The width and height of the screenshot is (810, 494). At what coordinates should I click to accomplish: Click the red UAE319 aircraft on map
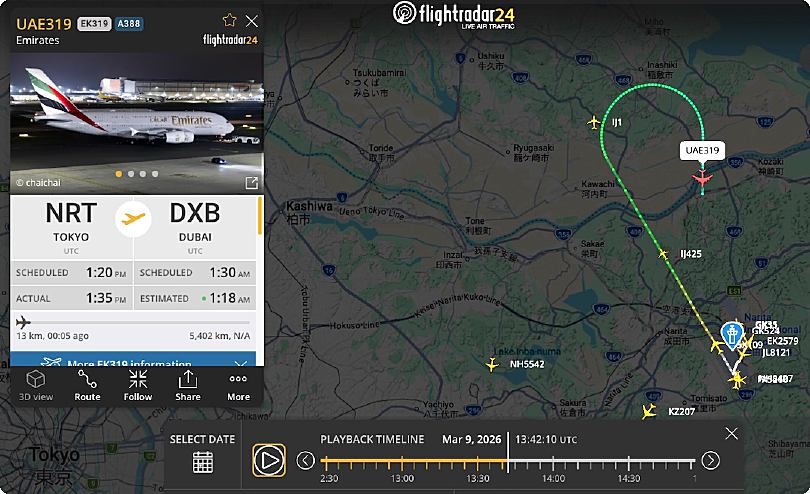[x=702, y=178]
